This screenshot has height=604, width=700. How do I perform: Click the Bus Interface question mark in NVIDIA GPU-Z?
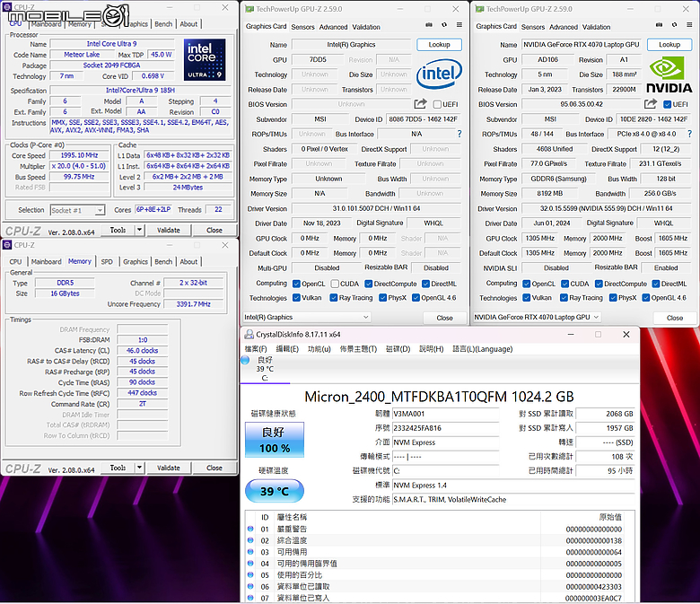point(690,134)
